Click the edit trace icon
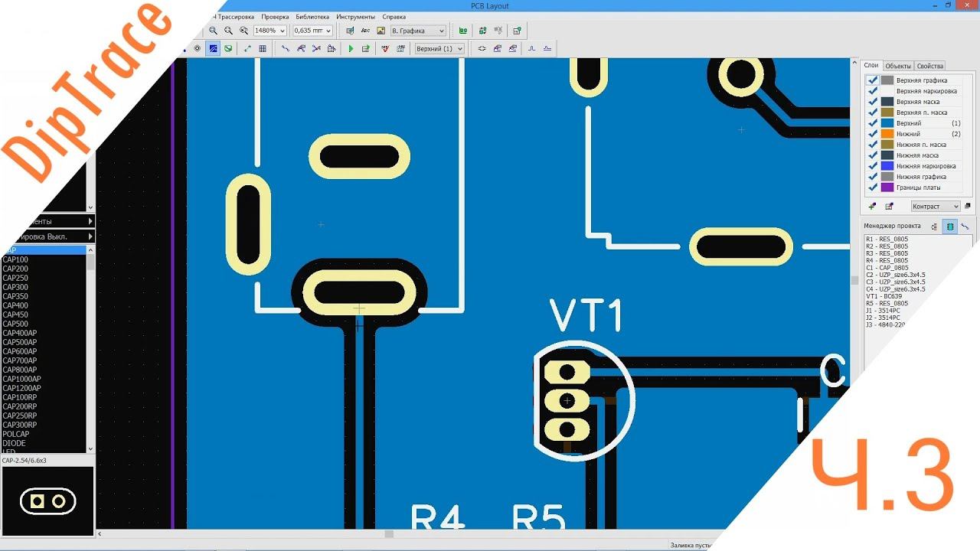Image resolution: width=980 pixels, height=551 pixels. pyautogui.click(x=301, y=48)
